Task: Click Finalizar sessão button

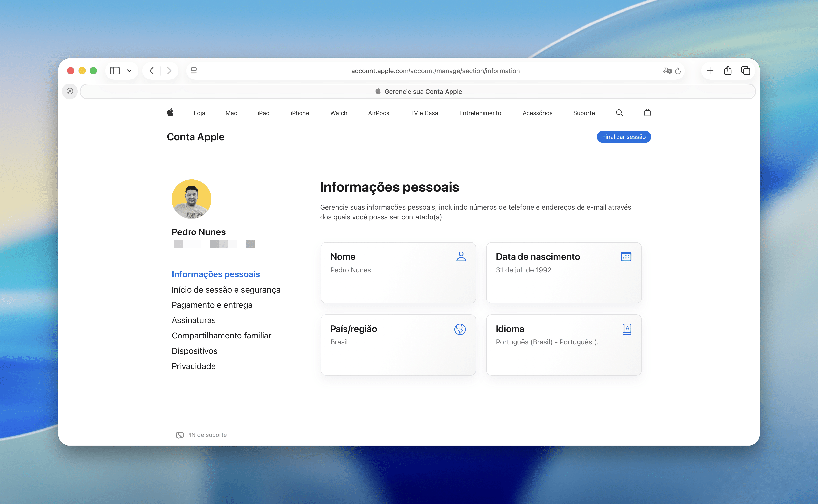Action: click(623, 137)
